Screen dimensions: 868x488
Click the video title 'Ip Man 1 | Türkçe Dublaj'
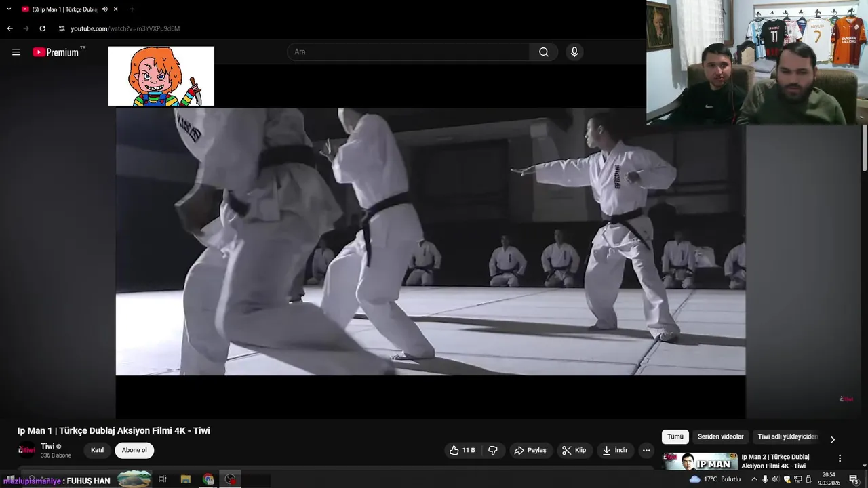click(x=113, y=430)
